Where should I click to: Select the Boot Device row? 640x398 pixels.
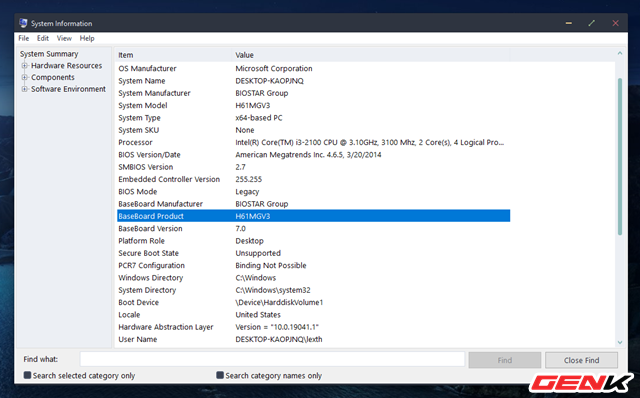click(x=313, y=302)
